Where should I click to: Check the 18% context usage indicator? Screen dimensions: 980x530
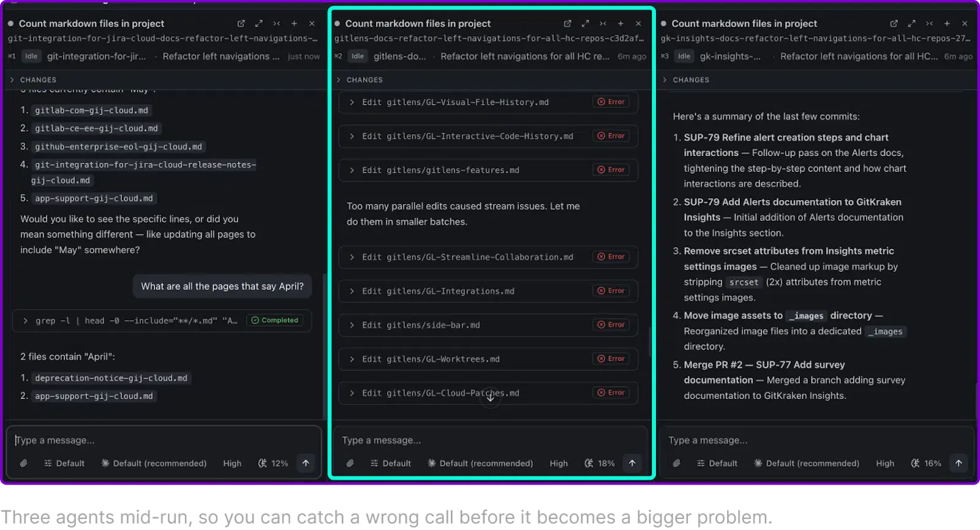[x=600, y=463]
